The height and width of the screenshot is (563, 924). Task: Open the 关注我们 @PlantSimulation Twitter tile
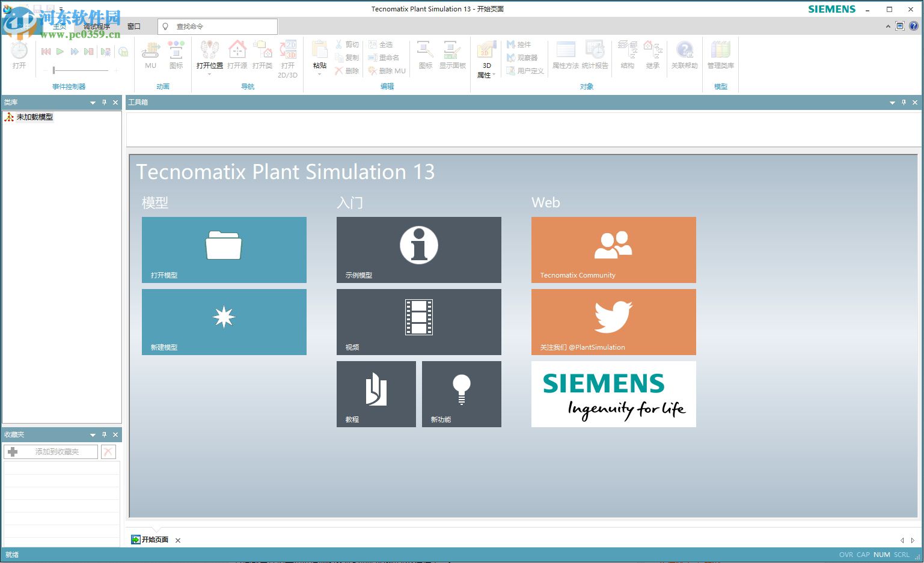[614, 322]
